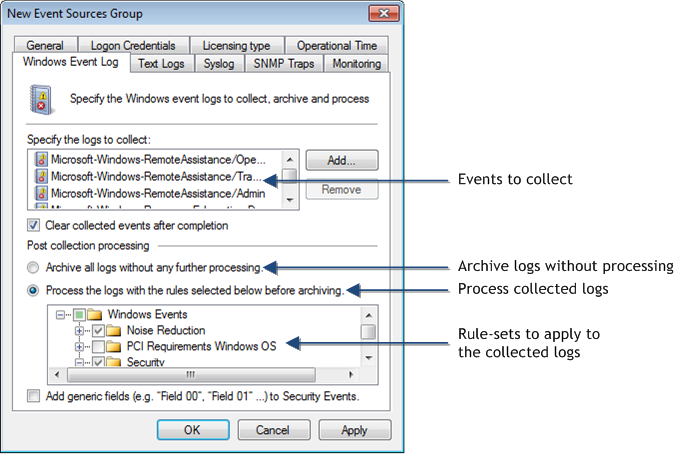Select the Security tree label
The image size is (675, 454).
(146, 362)
